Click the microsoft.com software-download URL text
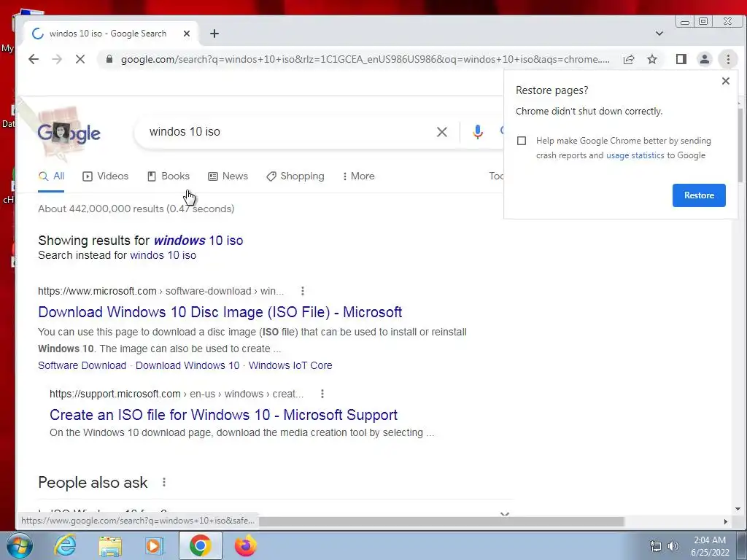The height and width of the screenshot is (560, 747). point(161,291)
